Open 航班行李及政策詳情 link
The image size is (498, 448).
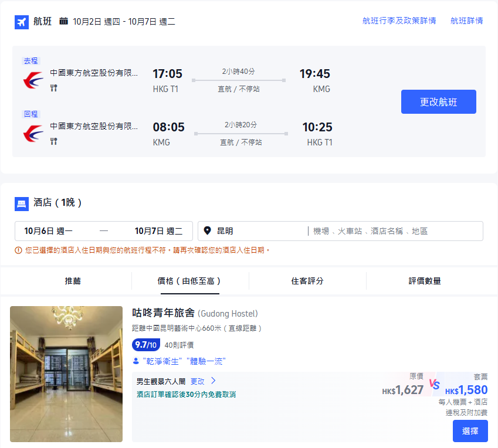(399, 21)
